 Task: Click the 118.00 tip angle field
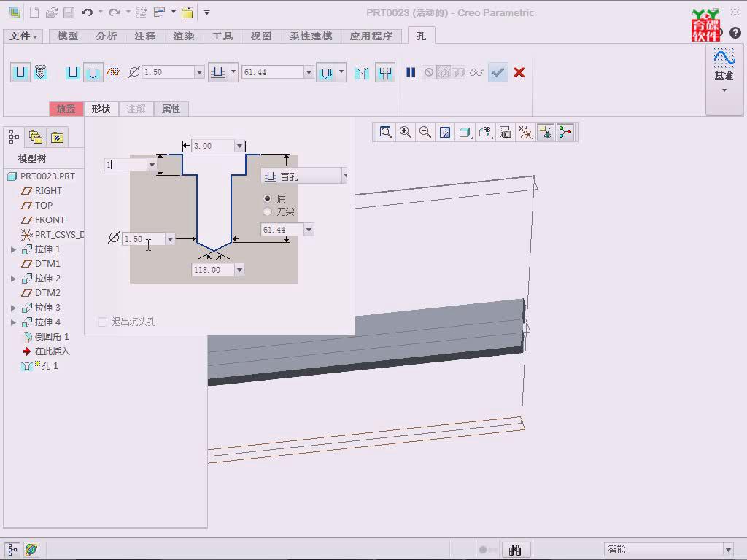pyautogui.click(x=213, y=270)
